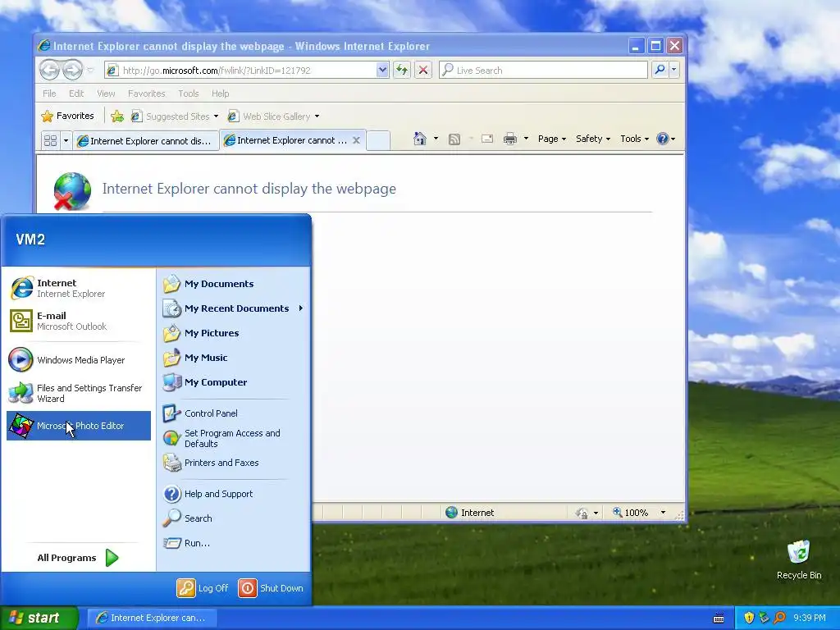Click the Refresh button beside the address bar
The width and height of the screenshot is (840, 630).
[402, 70]
